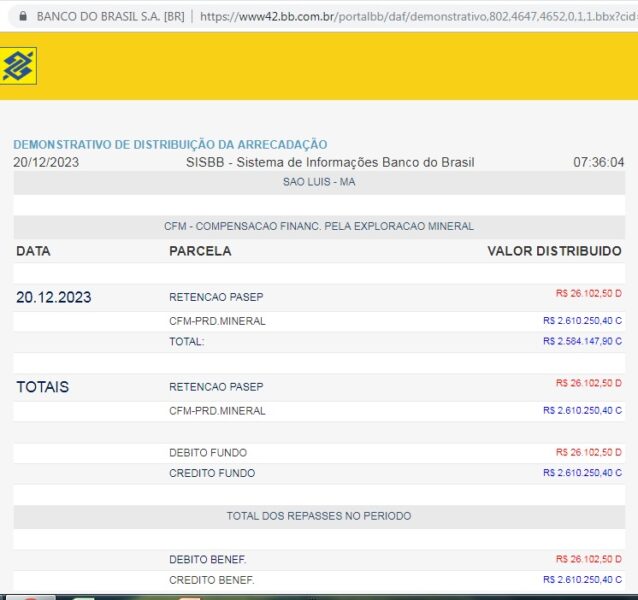
Task: Select the date 20.12.2023 in the table
Action: pyautogui.click(x=54, y=297)
